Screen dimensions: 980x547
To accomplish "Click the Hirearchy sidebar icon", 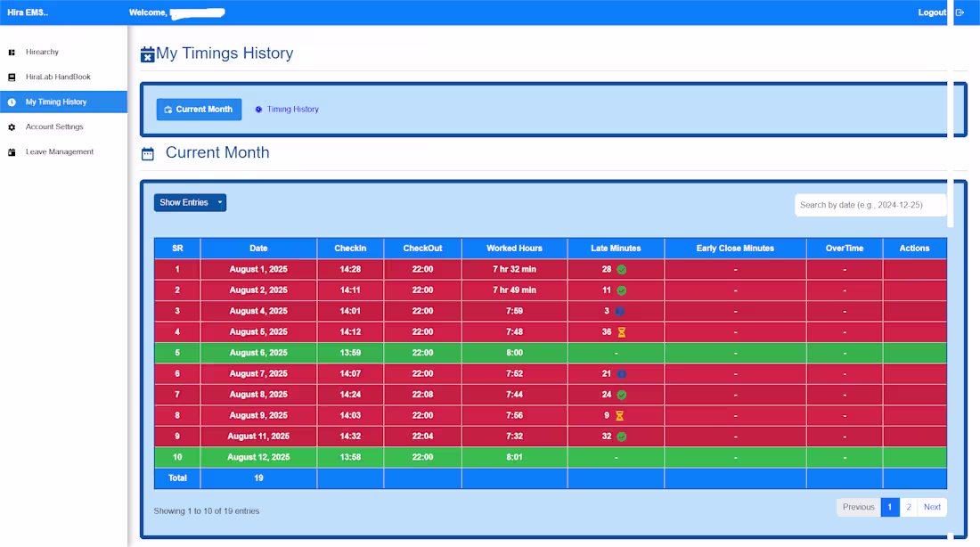I will [x=12, y=52].
